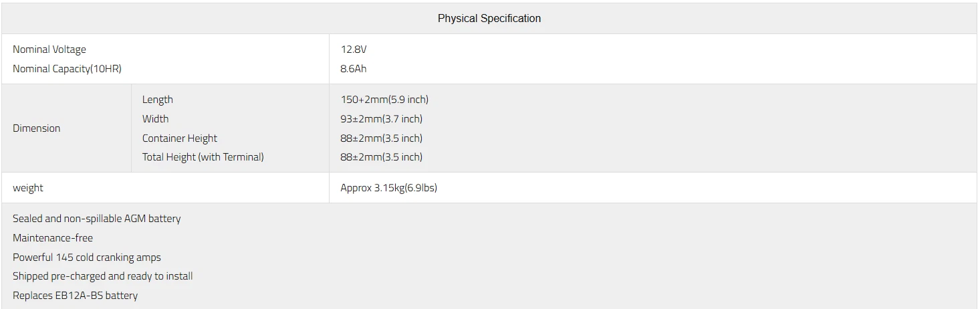Click the Nominal Capacity(10HR) label
Screen dimensions: 980x309
[x=67, y=69]
